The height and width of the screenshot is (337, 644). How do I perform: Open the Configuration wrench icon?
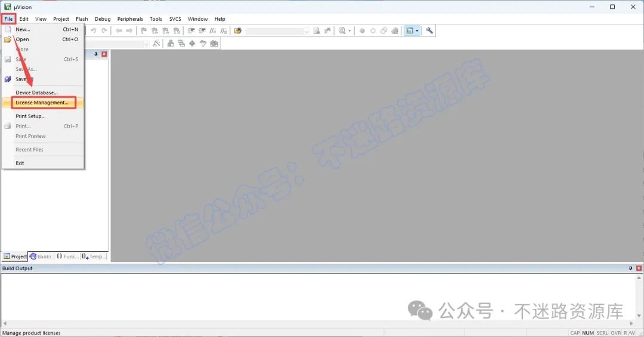[429, 31]
